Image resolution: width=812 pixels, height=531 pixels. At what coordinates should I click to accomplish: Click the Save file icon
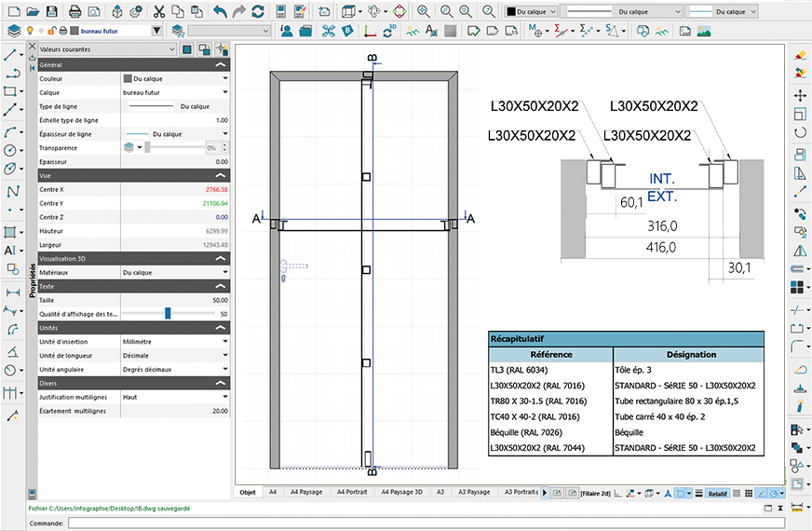[x=53, y=11]
